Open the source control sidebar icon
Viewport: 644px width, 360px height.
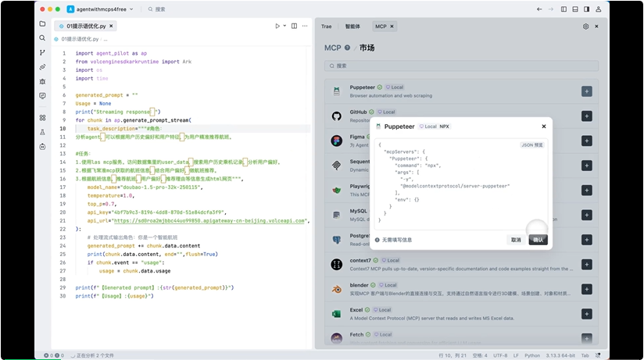coord(42,52)
